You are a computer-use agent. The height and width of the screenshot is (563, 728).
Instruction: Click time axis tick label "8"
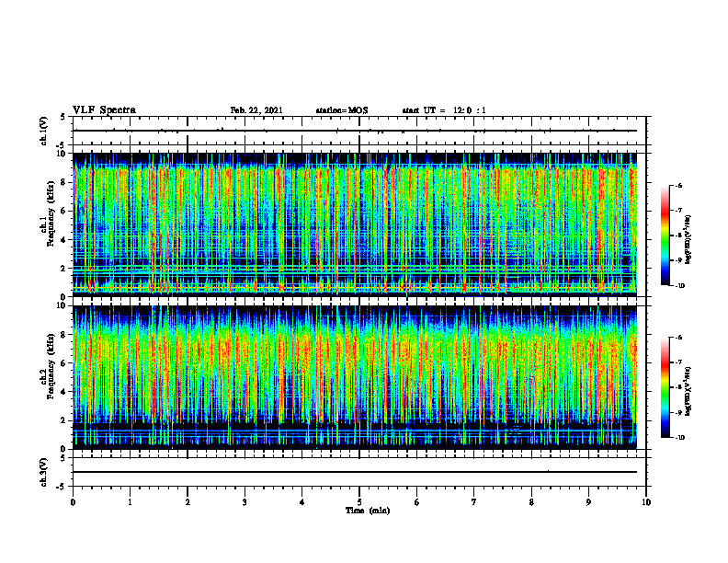click(531, 502)
